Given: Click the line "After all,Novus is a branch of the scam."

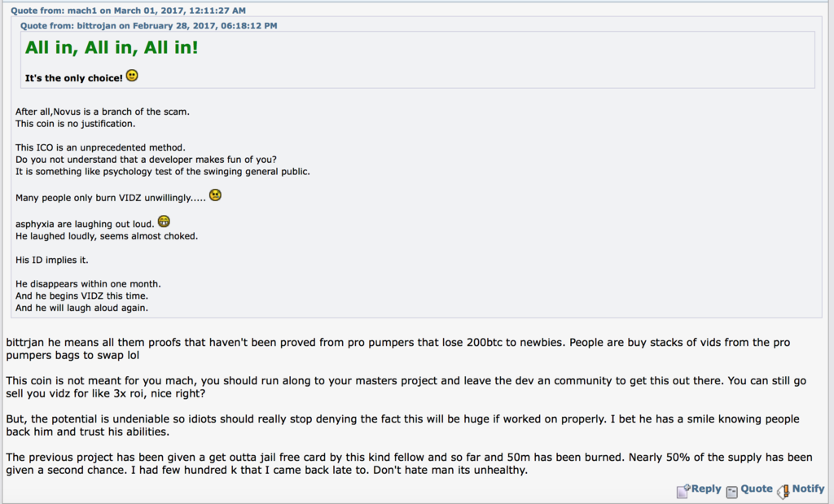Looking at the screenshot, I should 102,112.
